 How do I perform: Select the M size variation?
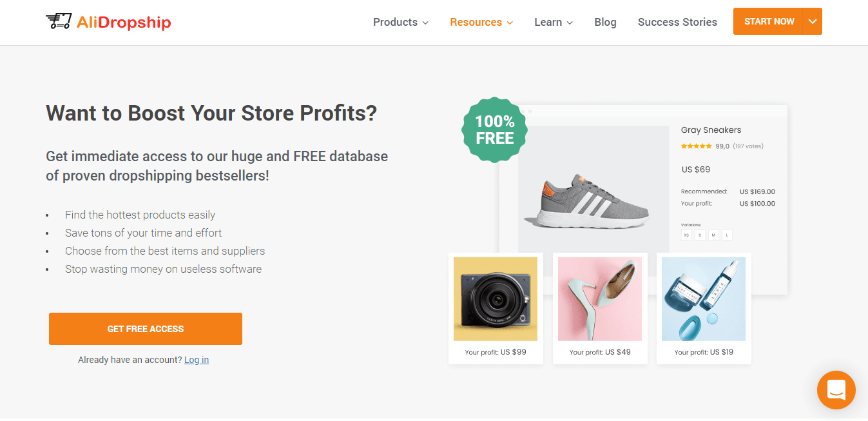713,235
